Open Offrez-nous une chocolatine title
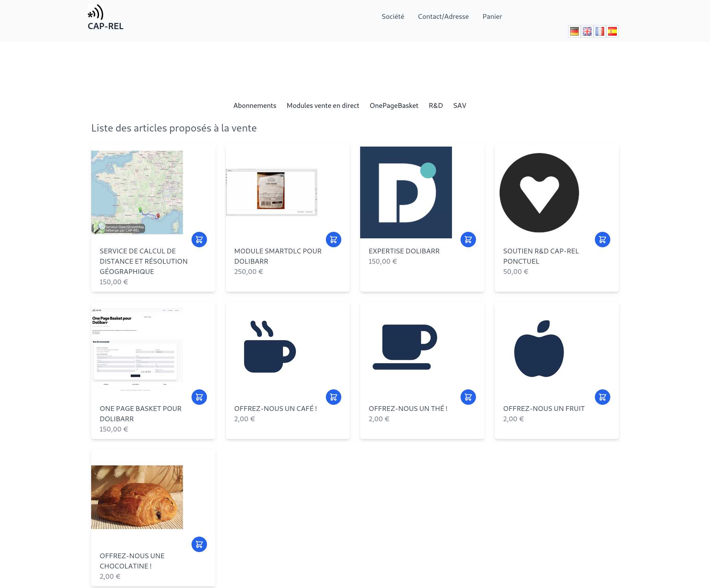This screenshot has width=710, height=588. (132, 561)
